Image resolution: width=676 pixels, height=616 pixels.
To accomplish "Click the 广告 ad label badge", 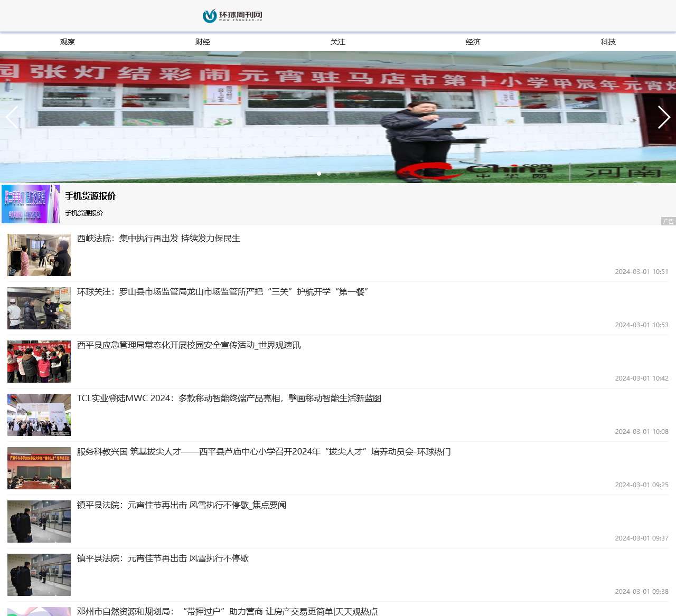I will coord(668,221).
